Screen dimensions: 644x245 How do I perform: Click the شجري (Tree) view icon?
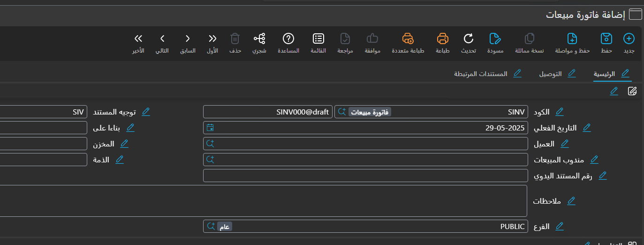tap(259, 38)
